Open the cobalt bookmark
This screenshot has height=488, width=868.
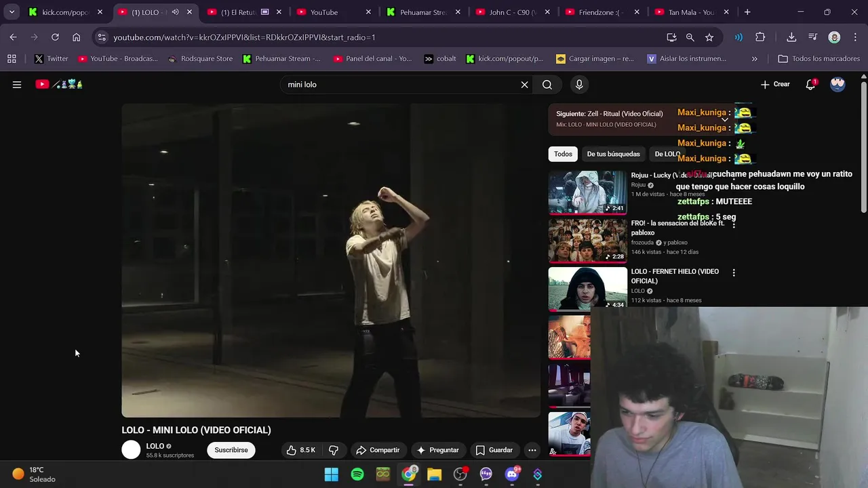point(440,59)
